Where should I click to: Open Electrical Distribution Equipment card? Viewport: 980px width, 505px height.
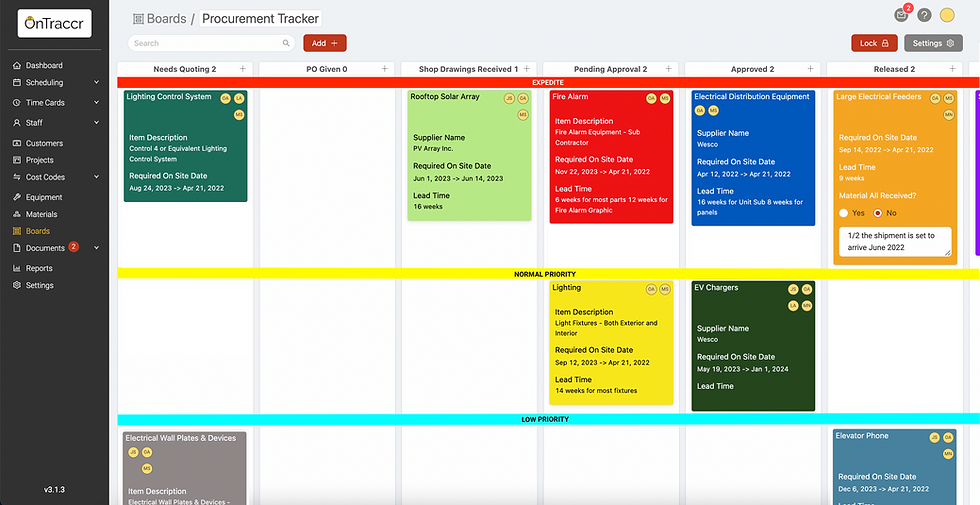753,158
